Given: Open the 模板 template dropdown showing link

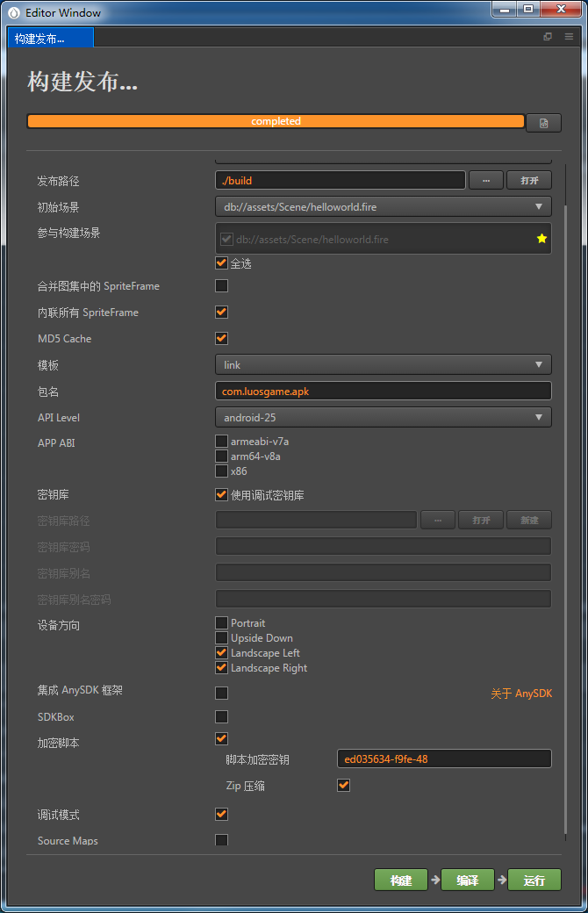Looking at the screenshot, I should pos(383,364).
